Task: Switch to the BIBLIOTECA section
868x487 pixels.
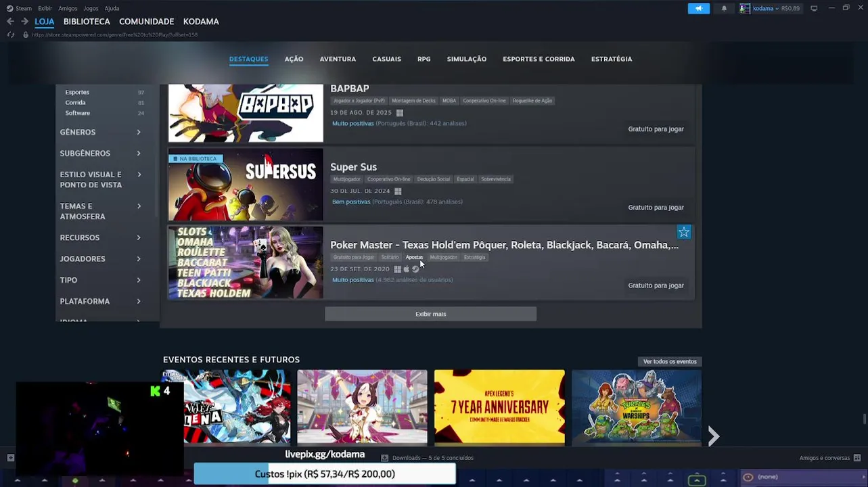Action: (87, 22)
